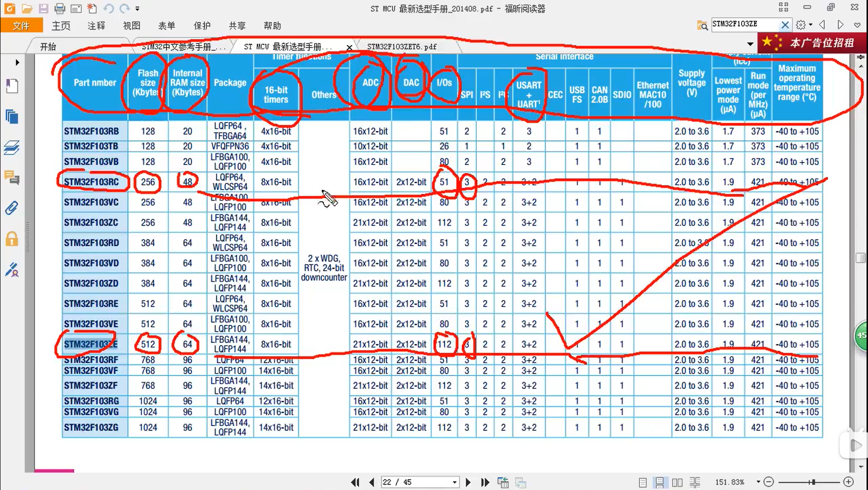868x490 pixels.
Task: Select continuous facing view mode
Action: click(x=694, y=482)
